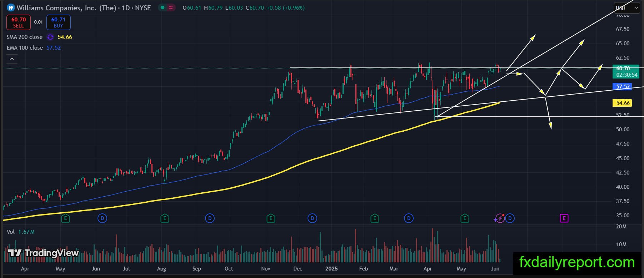Click the earnings E marker near May 2025
This screenshot has width=644, height=278.
[465, 218]
